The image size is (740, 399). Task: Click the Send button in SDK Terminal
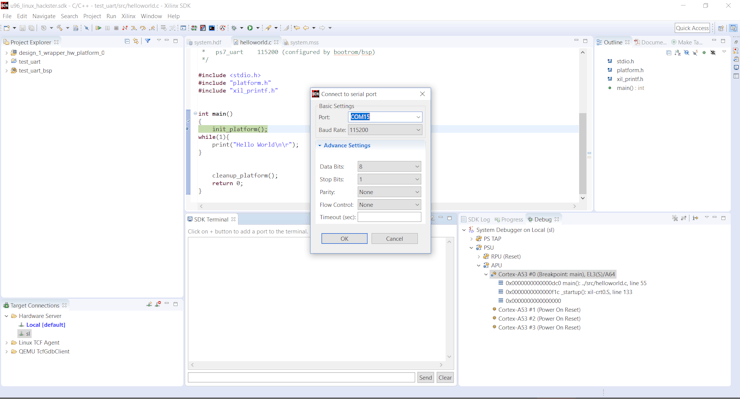(425, 377)
